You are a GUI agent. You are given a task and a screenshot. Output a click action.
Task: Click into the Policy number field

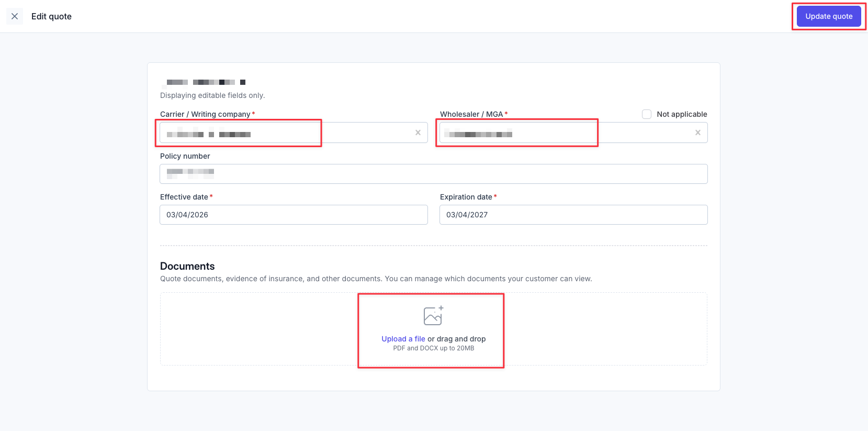pos(434,174)
